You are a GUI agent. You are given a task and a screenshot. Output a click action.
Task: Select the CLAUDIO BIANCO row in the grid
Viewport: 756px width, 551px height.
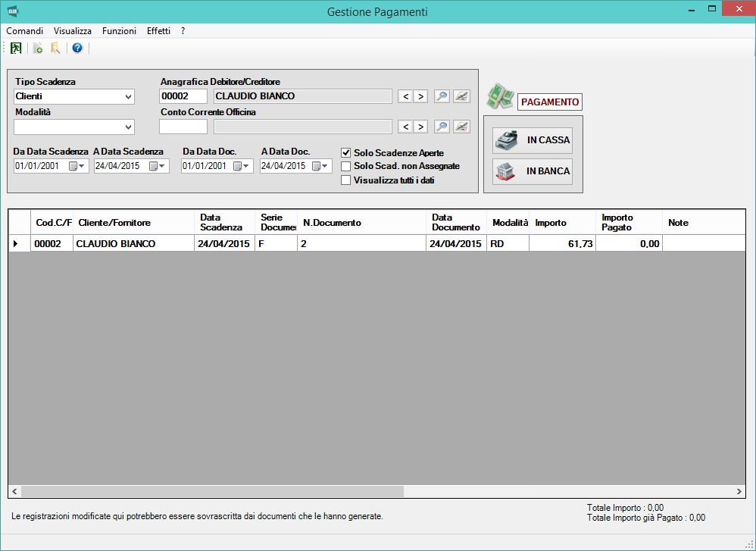[x=116, y=244]
